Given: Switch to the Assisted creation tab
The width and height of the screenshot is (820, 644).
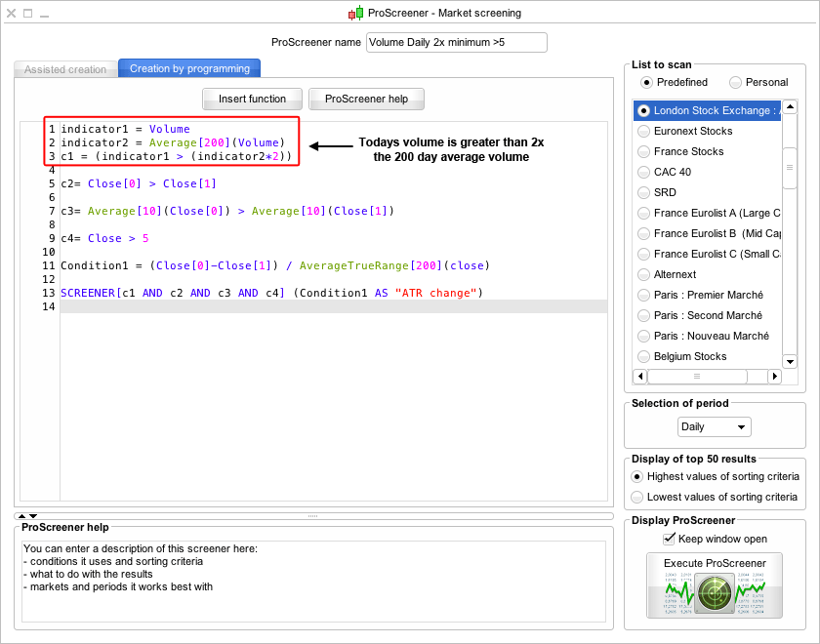Looking at the screenshot, I should tap(65, 69).
